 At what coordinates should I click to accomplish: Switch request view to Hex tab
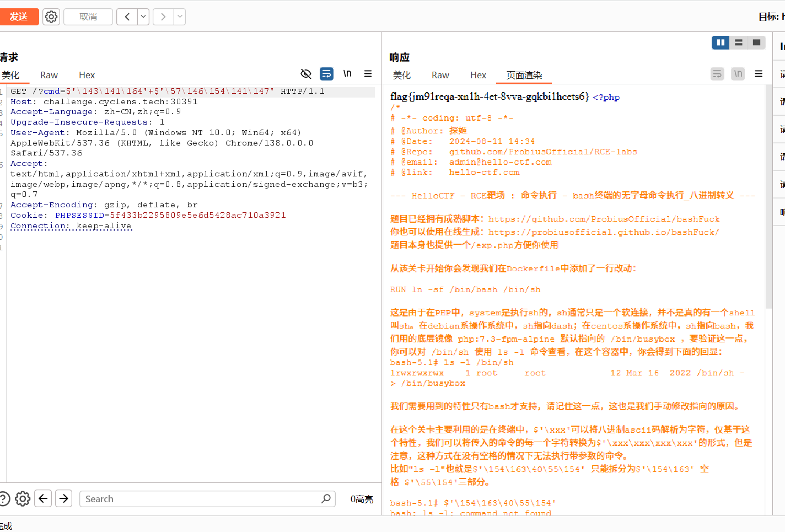click(x=87, y=75)
